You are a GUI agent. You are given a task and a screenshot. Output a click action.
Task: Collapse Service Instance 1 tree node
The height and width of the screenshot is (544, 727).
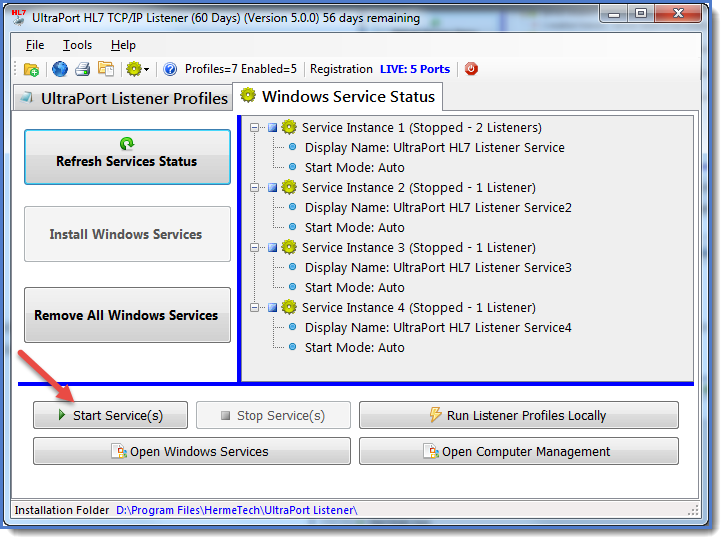(255, 127)
